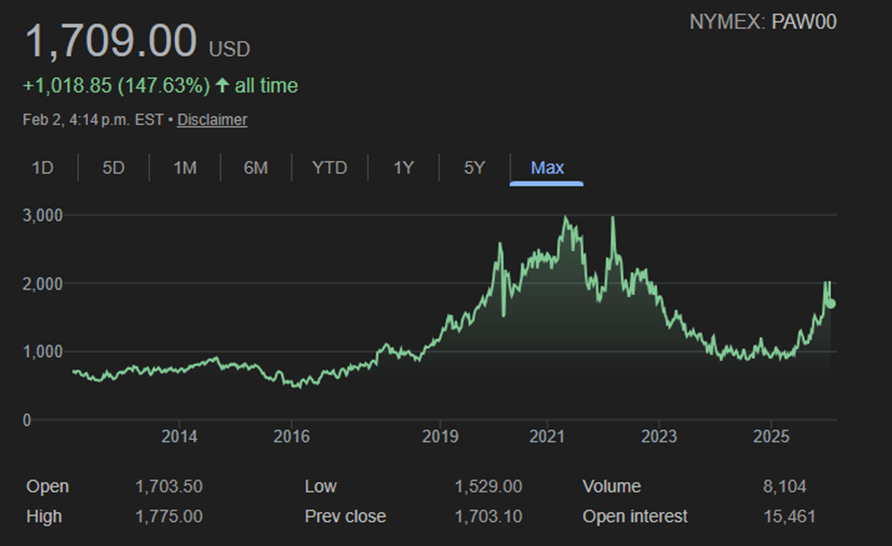Screen dimensions: 892x546
Task: Click the 2021 label on the time axis
Action: (x=547, y=437)
